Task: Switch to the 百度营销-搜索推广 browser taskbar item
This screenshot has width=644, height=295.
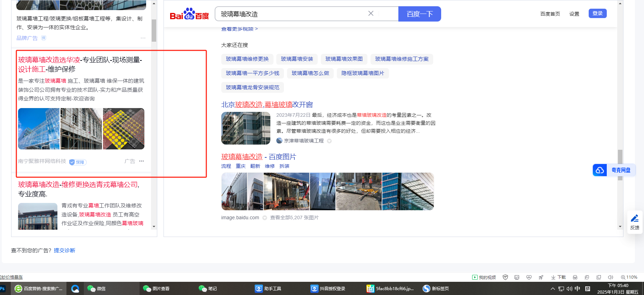Action: 39,288
